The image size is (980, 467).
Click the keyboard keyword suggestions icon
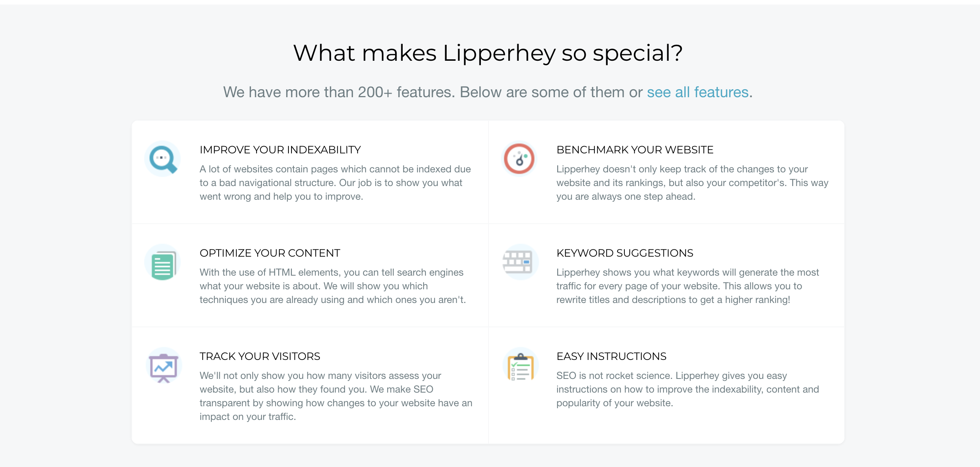519,262
